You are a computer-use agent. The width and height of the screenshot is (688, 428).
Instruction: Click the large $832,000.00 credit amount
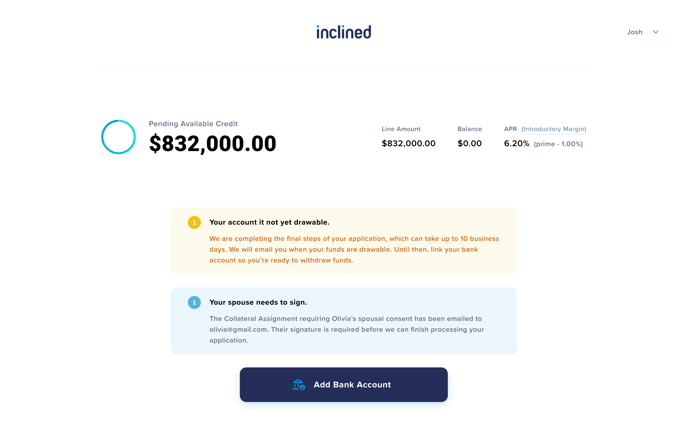click(x=212, y=144)
